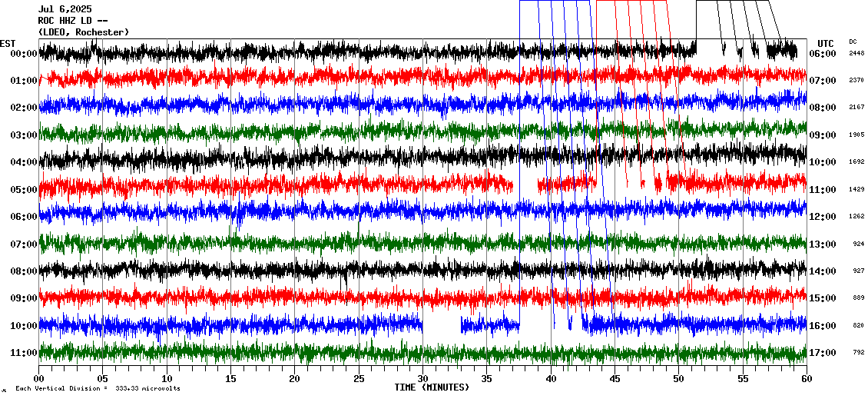Click the UTC "12:00" row label
Viewport: 868px width, 399px height.
click(823, 217)
